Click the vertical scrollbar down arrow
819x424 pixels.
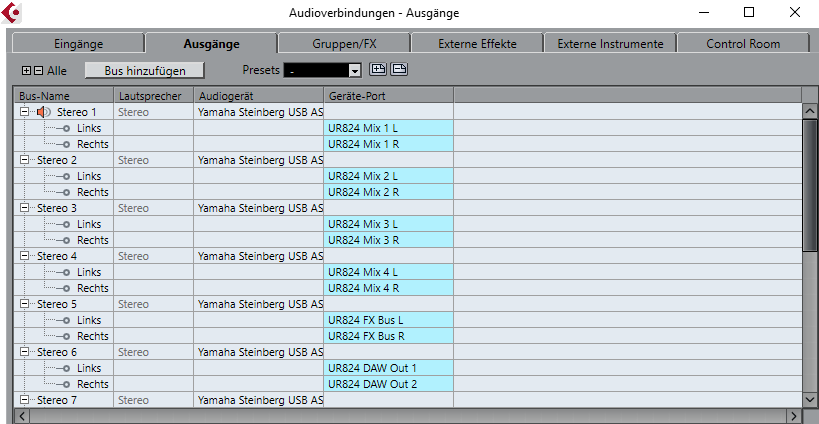click(810, 399)
